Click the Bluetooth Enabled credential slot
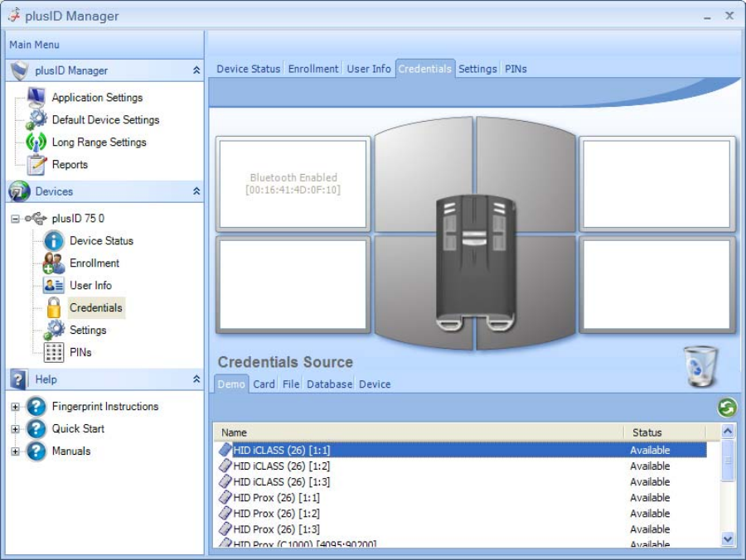 coord(293,184)
